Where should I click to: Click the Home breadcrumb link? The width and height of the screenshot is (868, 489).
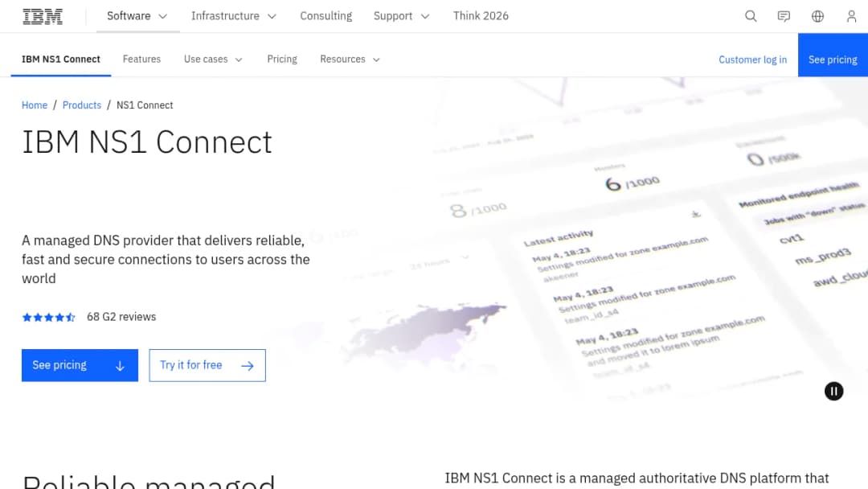pos(35,105)
